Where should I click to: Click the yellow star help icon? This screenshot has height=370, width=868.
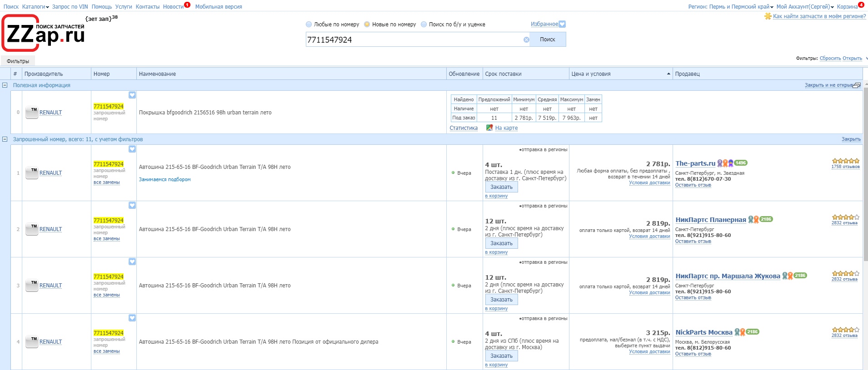(768, 16)
